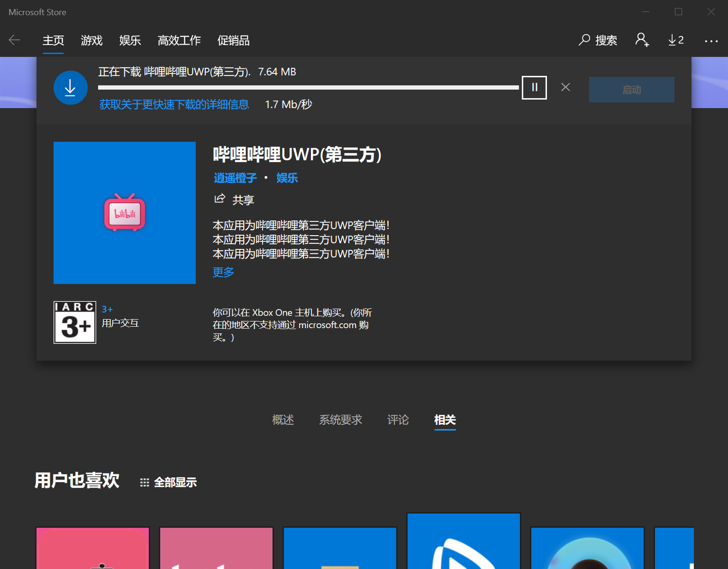Viewport: 728px width, 569px height.
Task: Click the IARC 3+ rating badge
Action: (x=74, y=322)
